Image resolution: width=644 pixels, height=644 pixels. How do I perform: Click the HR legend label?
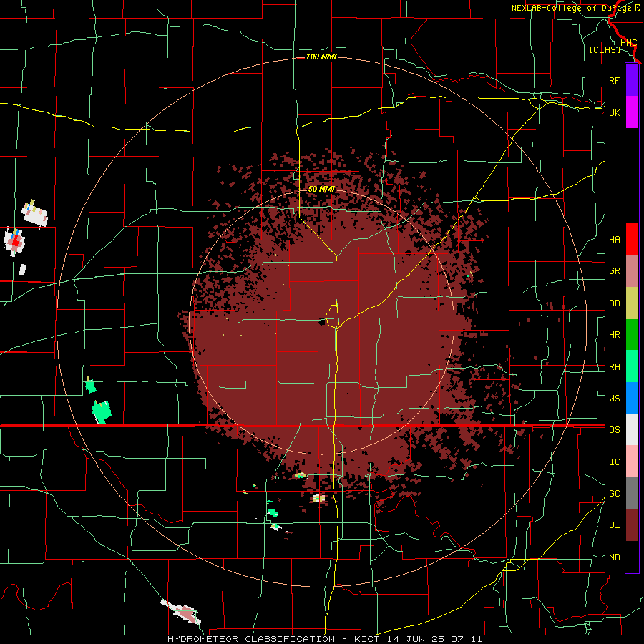[x=614, y=335]
